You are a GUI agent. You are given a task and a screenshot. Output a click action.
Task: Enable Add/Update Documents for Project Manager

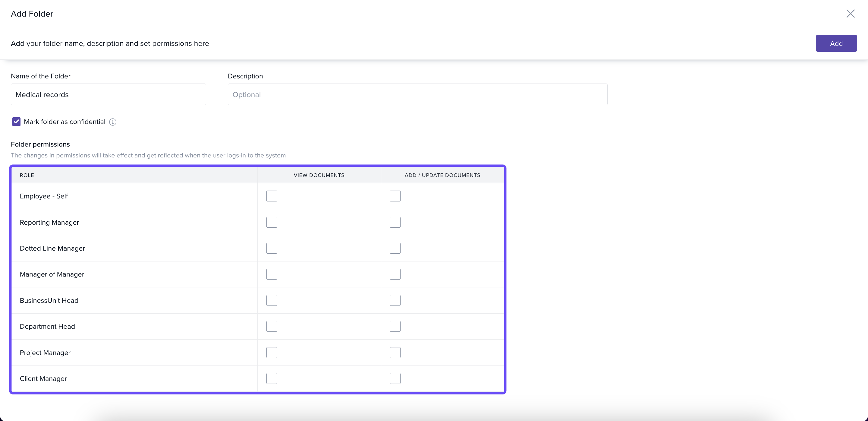point(395,353)
